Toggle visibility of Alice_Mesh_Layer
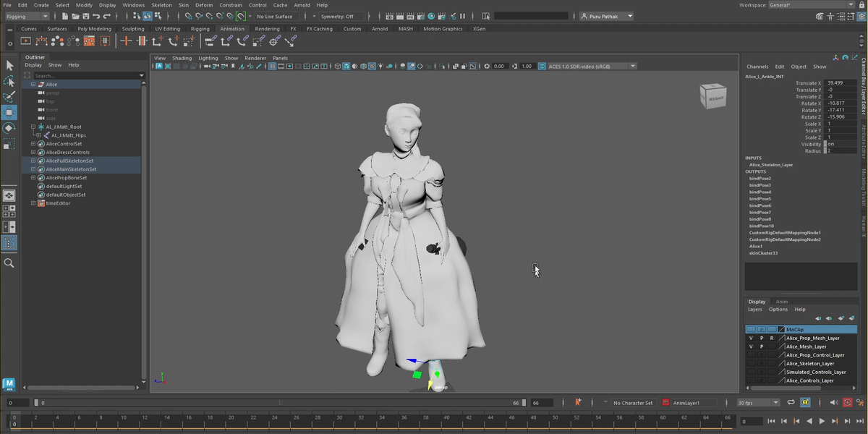Viewport: 868px width, 434px height. (751, 346)
